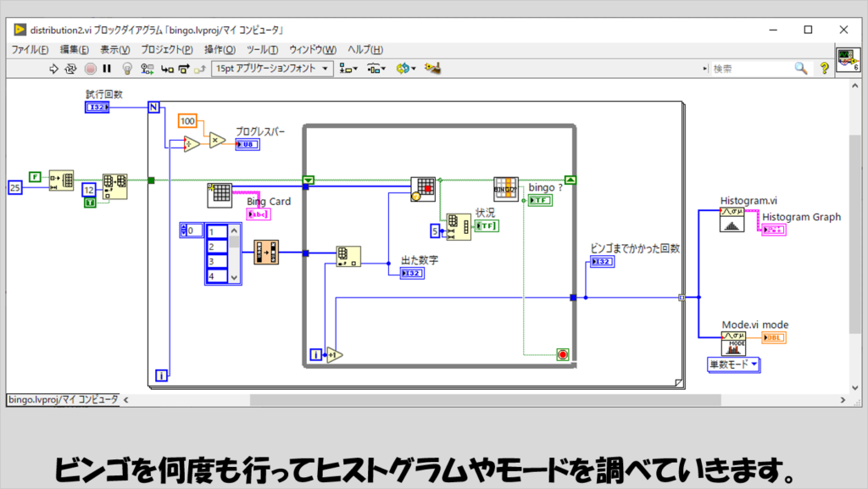Viewport: 868px width, 489px height.
Task: Select the Mode.vi node
Action: pos(733,342)
